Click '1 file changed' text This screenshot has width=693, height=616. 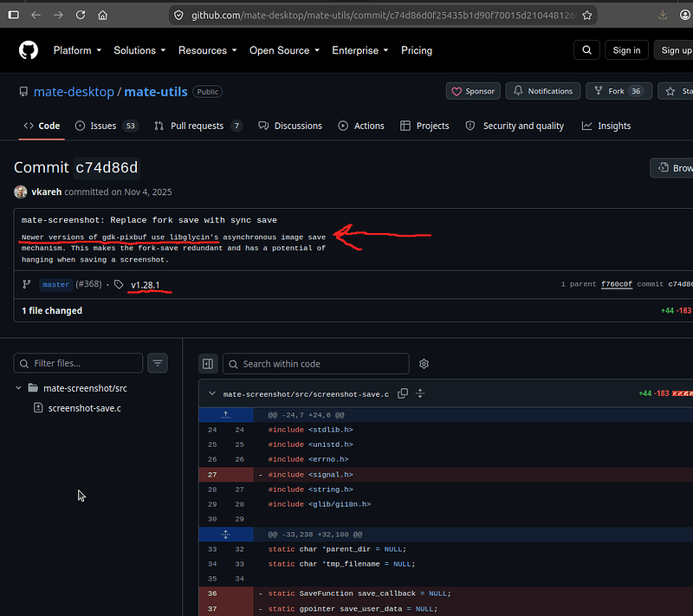(52, 311)
